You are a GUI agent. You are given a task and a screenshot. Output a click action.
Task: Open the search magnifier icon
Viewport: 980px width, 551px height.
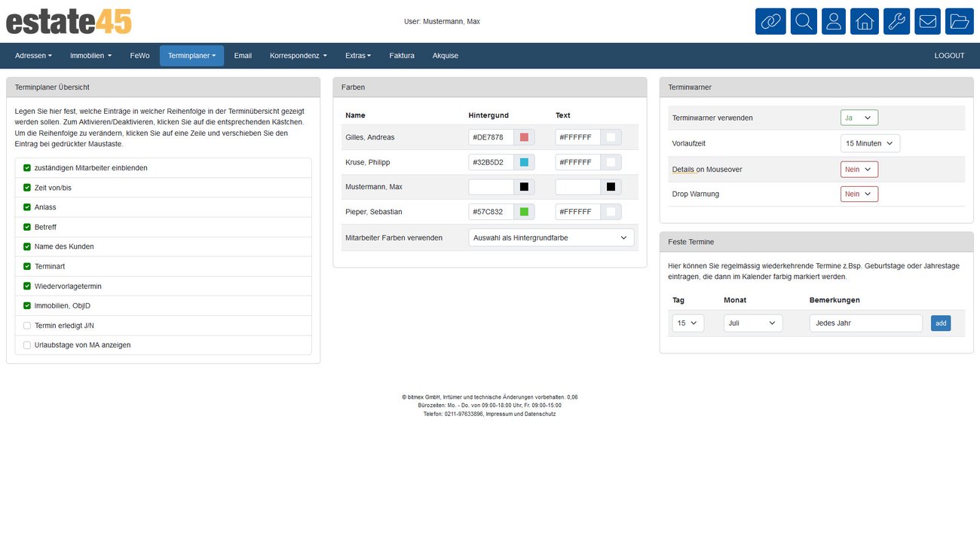pos(804,21)
